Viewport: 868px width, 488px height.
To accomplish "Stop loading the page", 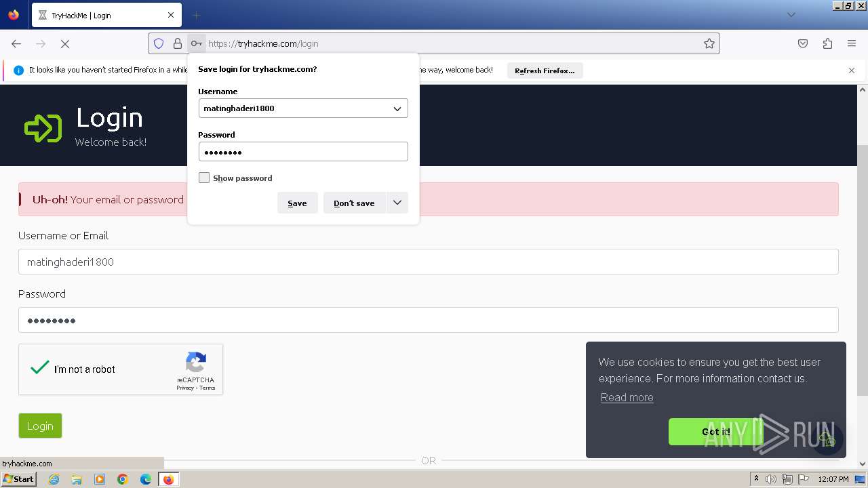I will coord(65,43).
